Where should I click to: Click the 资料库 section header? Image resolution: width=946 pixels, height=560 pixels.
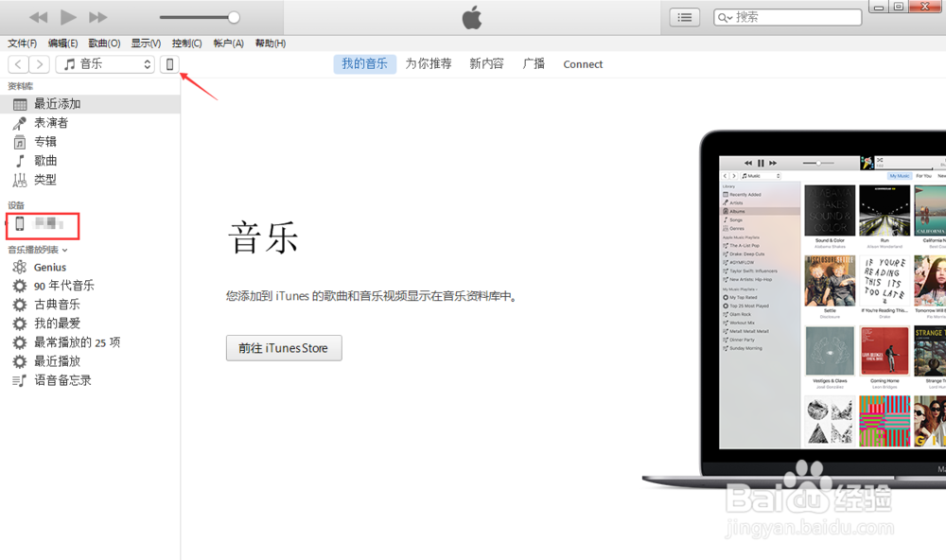[21, 86]
